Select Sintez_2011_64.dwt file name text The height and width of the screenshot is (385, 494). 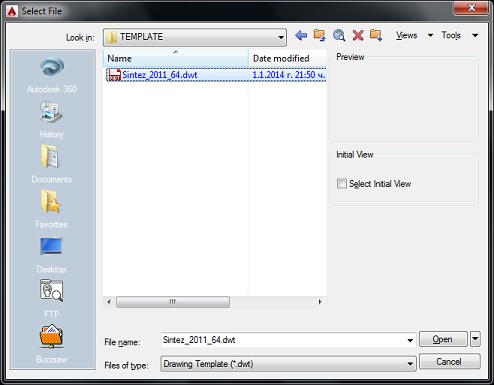(x=160, y=75)
